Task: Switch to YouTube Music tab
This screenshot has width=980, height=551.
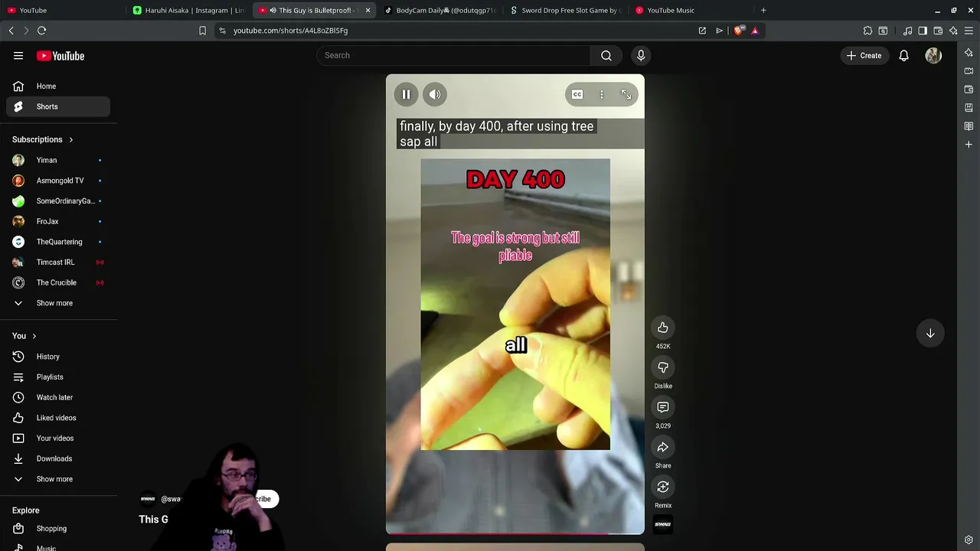Action: (x=691, y=10)
